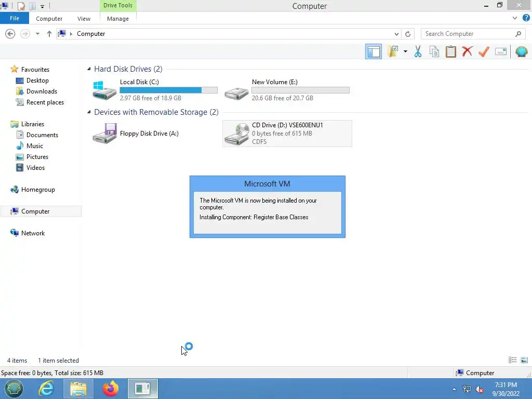Show hidden tray icons arrow
The width and height of the screenshot is (532, 399).
454,389
